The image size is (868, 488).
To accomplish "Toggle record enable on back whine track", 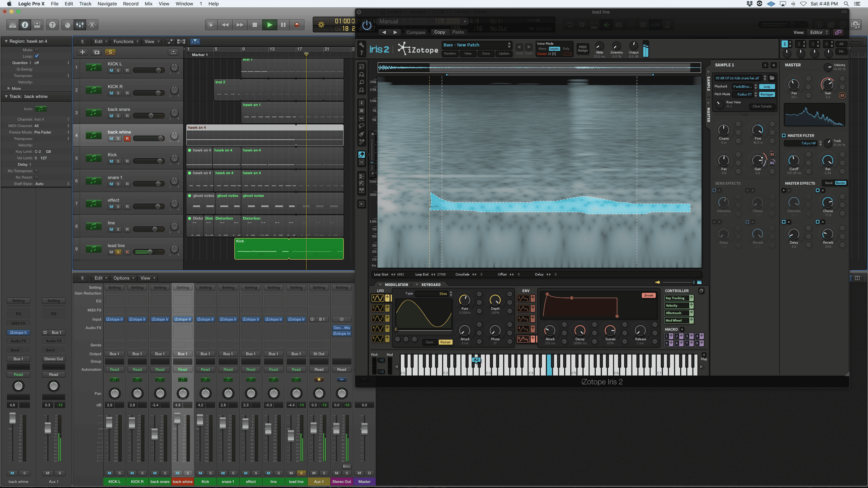I will (127, 139).
